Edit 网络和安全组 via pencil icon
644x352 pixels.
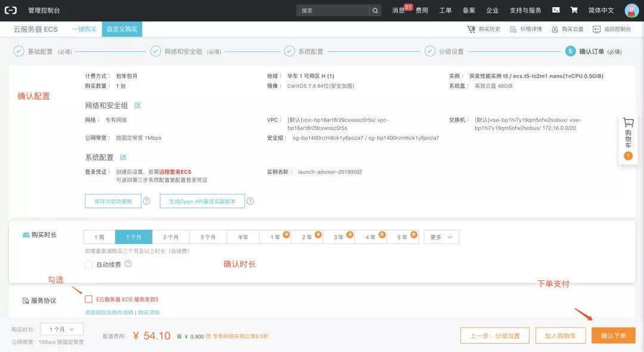[138, 106]
